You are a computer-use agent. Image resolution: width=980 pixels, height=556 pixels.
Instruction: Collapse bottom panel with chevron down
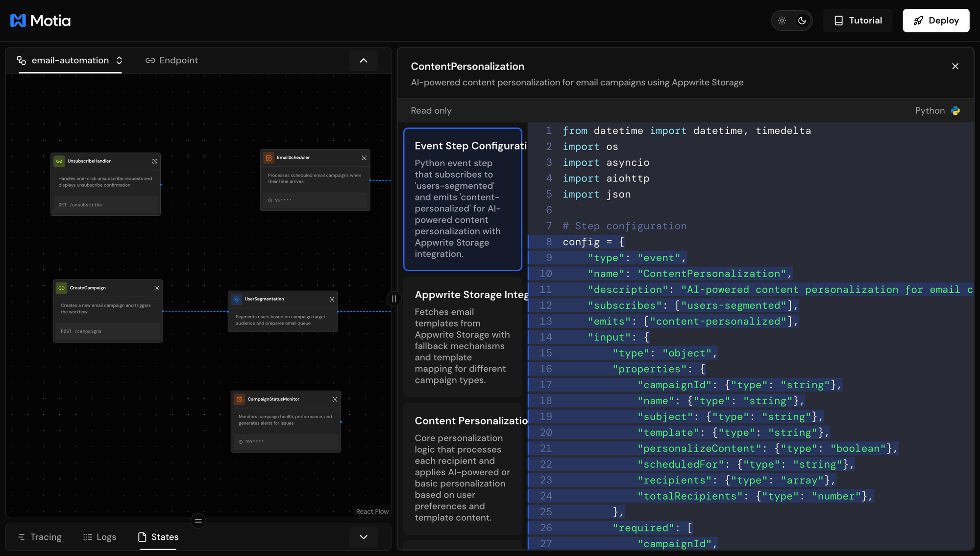pyautogui.click(x=364, y=537)
